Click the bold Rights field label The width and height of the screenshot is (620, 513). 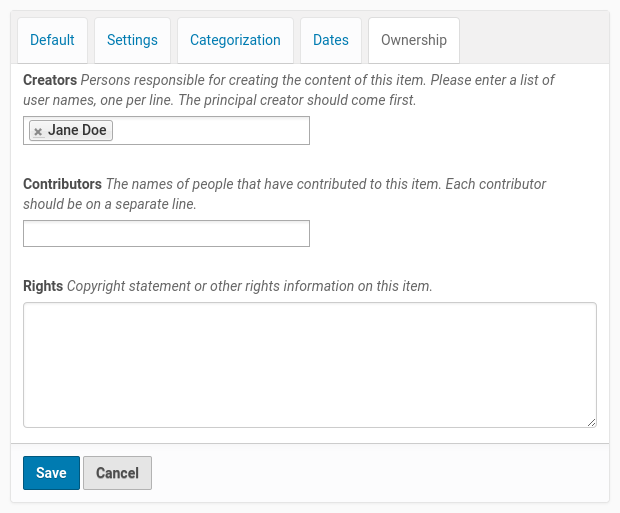tap(43, 286)
